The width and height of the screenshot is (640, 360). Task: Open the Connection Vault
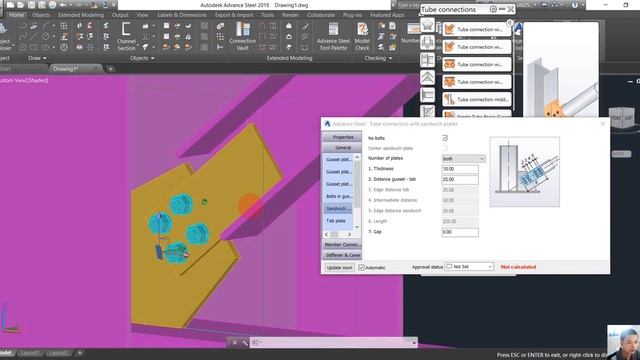click(x=242, y=36)
